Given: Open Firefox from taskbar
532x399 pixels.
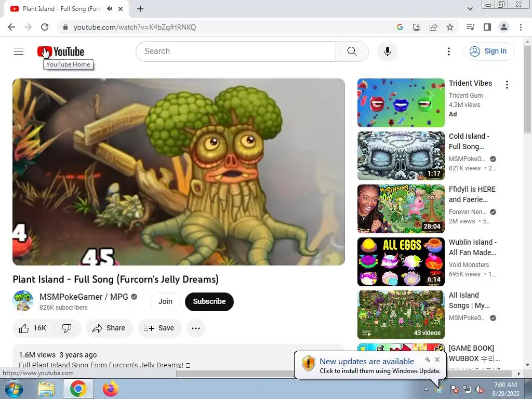Looking at the screenshot, I should click(x=111, y=389).
